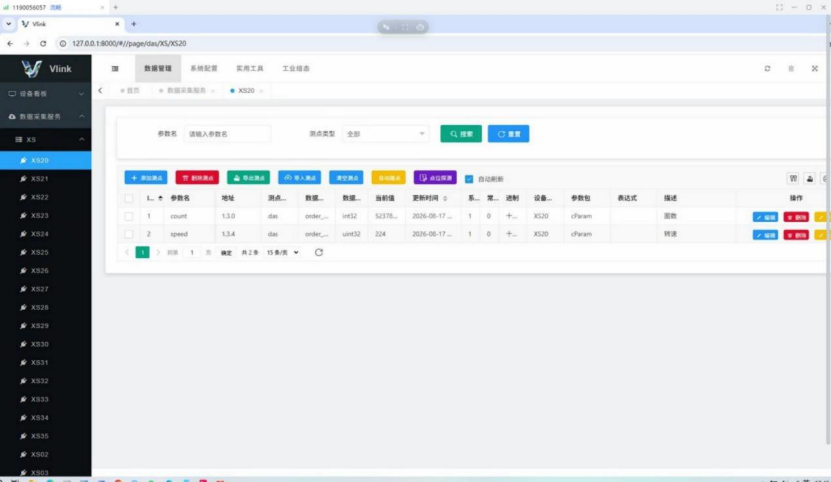
Task: Switch to the 首页 page tab
Action: tap(130, 91)
